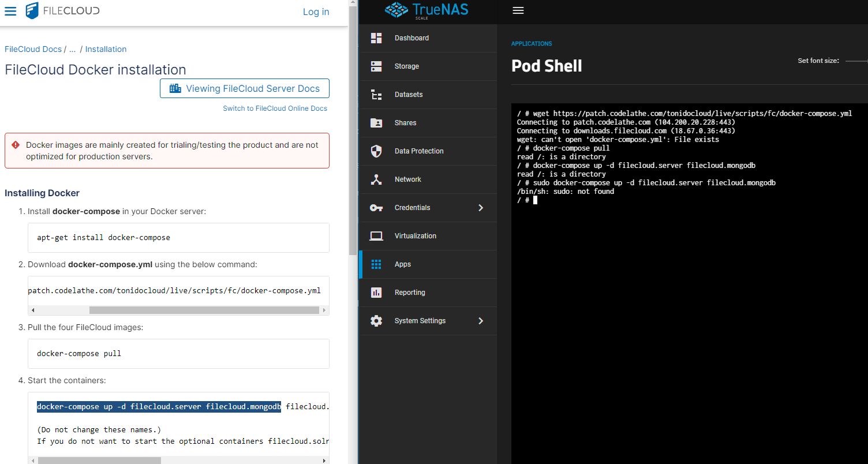This screenshot has height=464, width=868.
Task: Click Viewing FileCloud Server Docs button
Action: click(245, 88)
